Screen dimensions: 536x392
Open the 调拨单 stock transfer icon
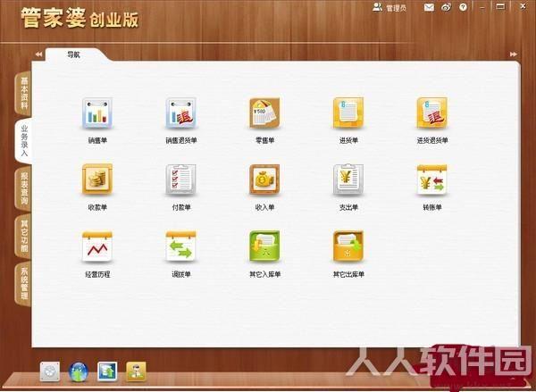pyautogui.click(x=181, y=246)
